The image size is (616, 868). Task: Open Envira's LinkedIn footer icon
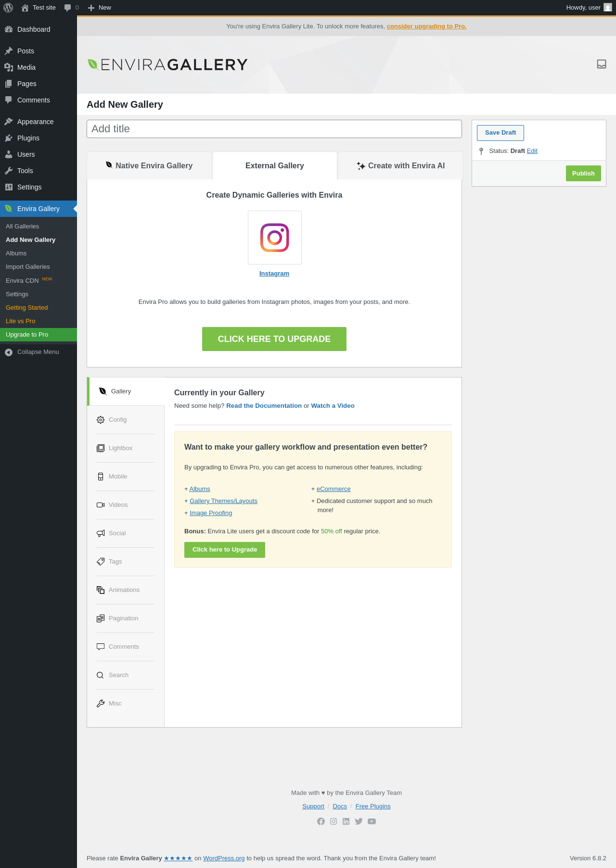346,821
